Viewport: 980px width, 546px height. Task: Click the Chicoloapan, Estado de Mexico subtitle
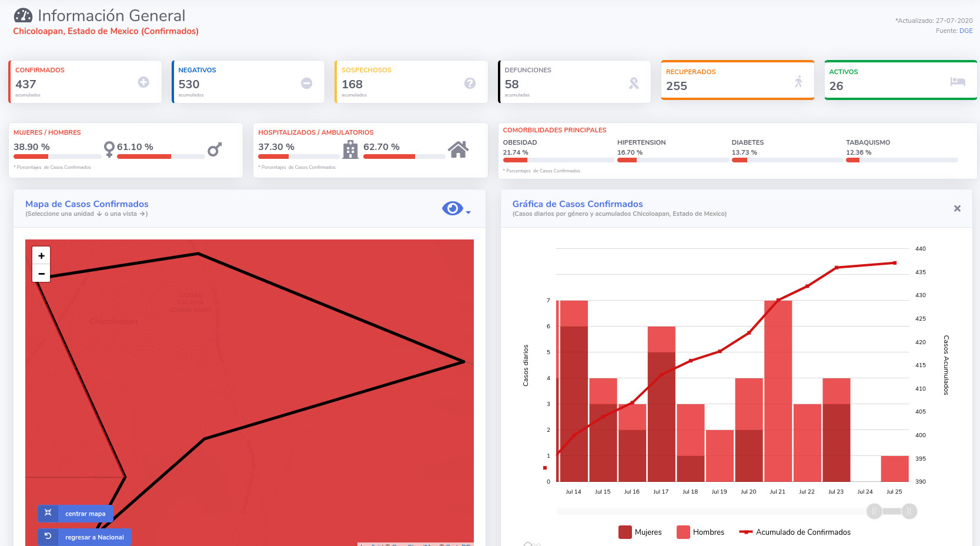(106, 31)
